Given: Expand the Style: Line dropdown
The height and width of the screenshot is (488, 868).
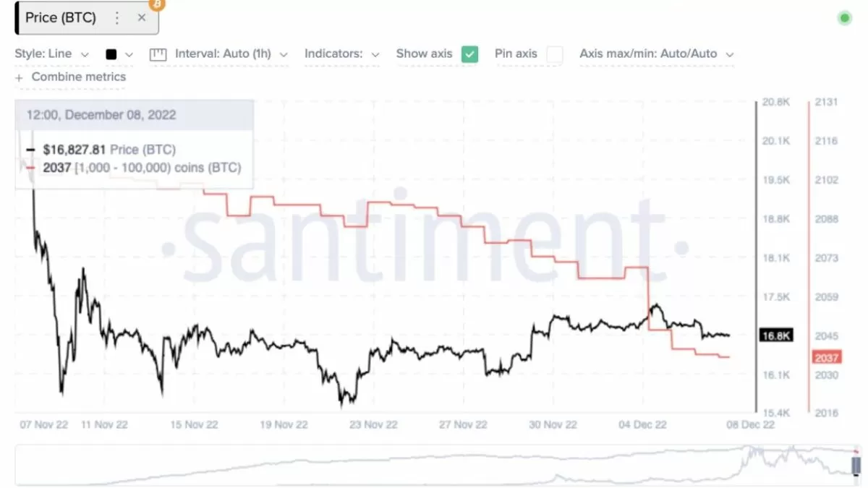Looking at the screenshot, I should 51,53.
